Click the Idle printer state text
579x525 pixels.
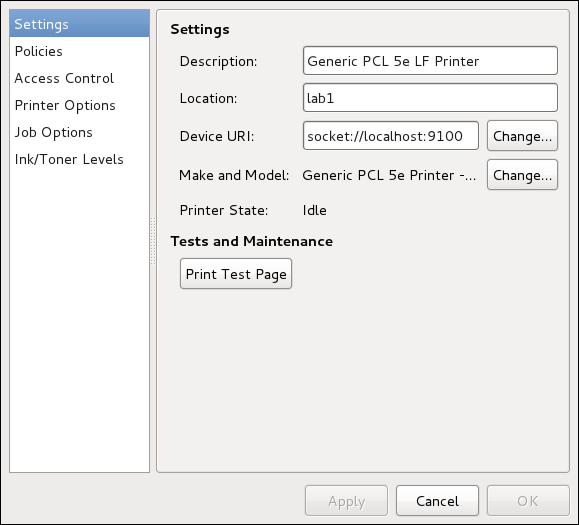pos(315,210)
